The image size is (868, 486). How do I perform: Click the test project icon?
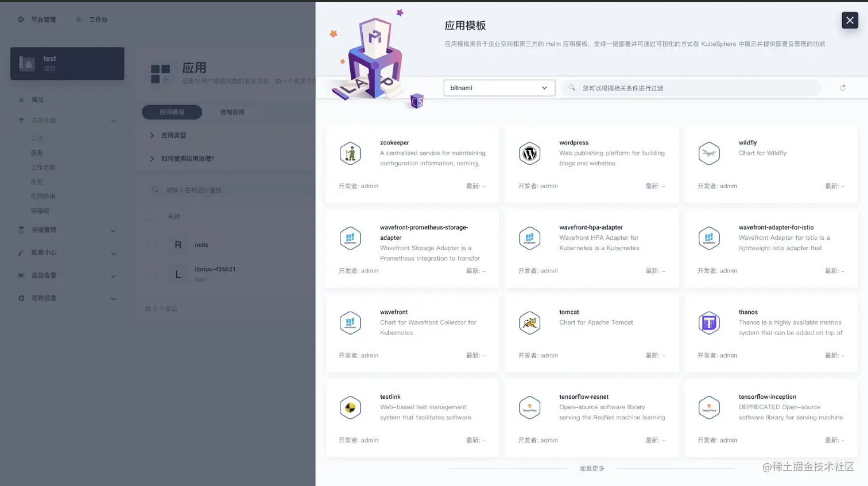tap(27, 63)
